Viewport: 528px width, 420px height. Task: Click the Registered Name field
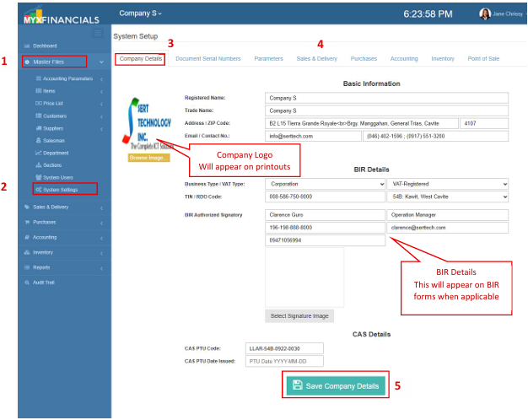pos(386,98)
